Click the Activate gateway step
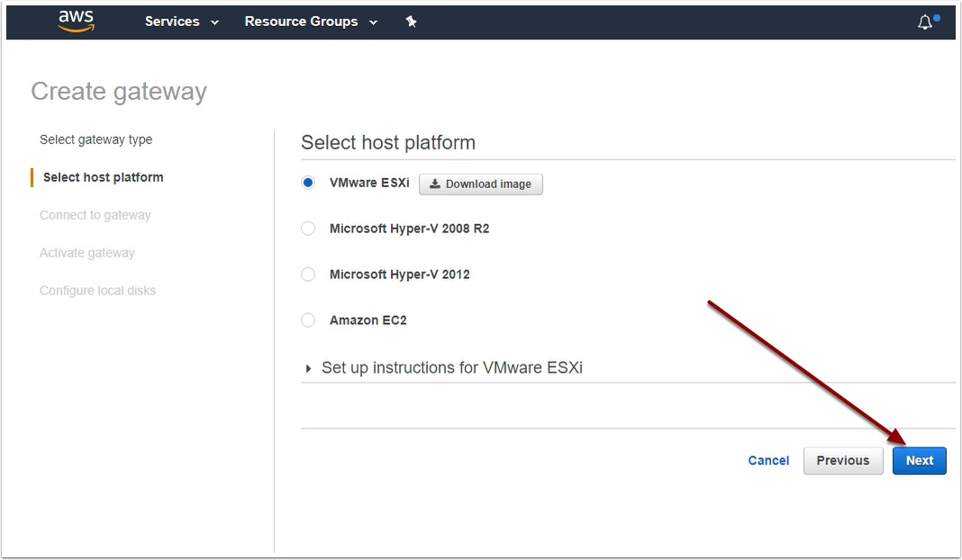The height and width of the screenshot is (560, 962). point(87,253)
